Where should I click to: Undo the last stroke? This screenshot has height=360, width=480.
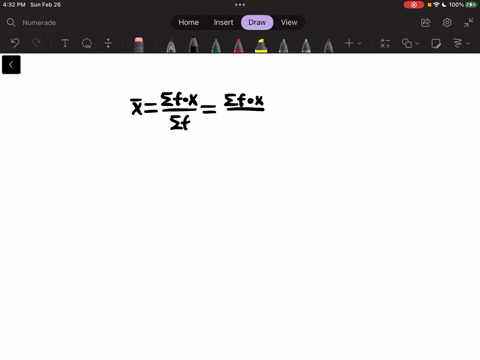point(15,43)
